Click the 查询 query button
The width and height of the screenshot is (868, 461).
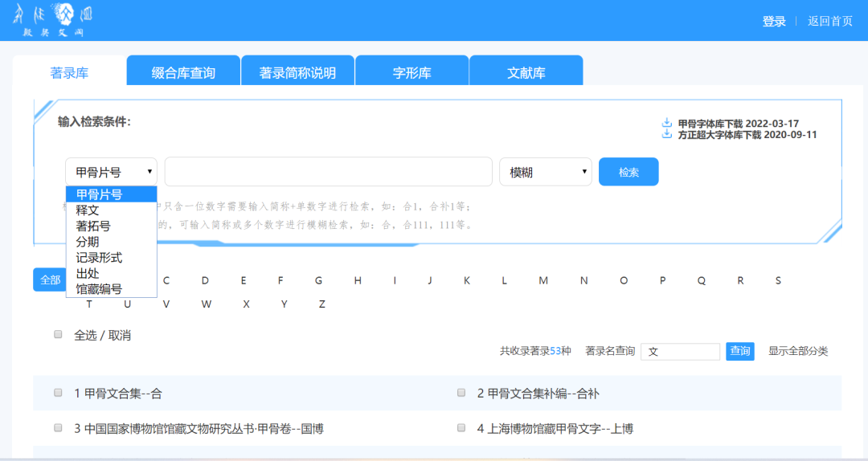[x=739, y=352]
